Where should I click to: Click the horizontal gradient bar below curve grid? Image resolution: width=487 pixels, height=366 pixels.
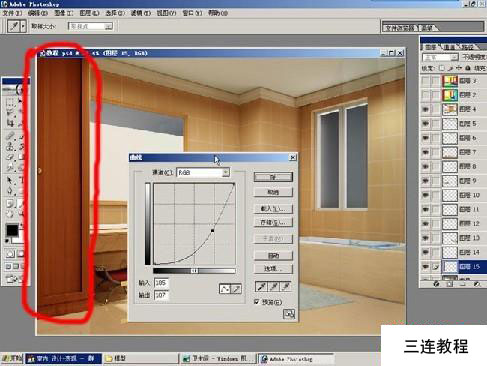pyautogui.click(x=194, y=271)
